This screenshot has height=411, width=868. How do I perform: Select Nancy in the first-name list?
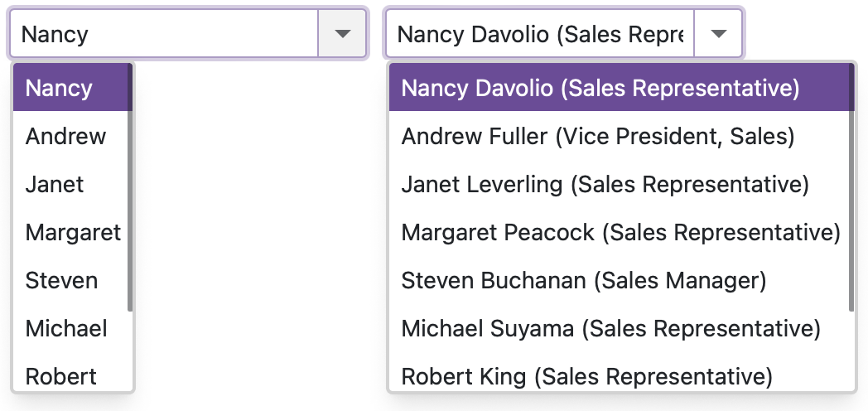(71, 88)
